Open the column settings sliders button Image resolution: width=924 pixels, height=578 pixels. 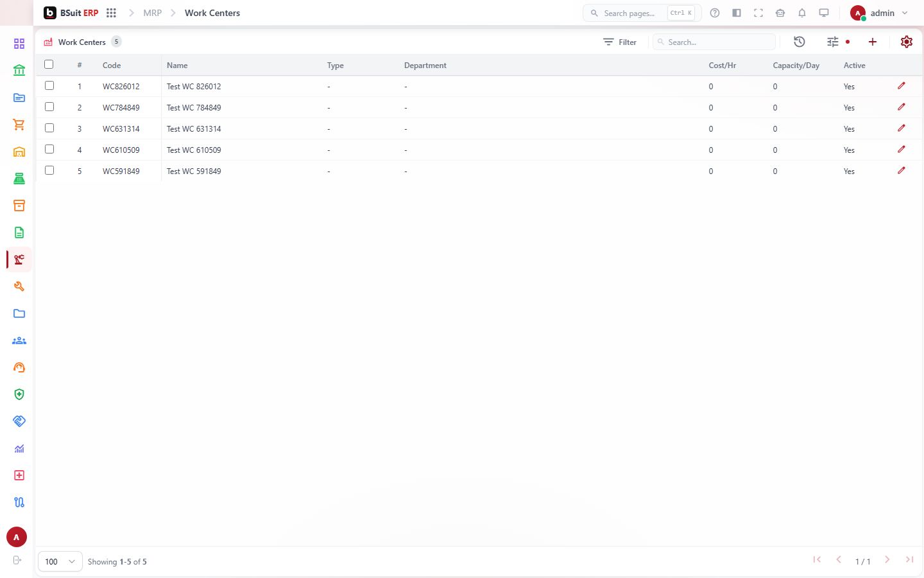point(833,42)
